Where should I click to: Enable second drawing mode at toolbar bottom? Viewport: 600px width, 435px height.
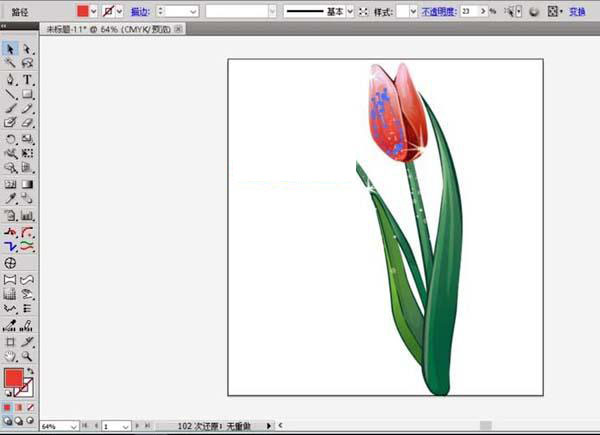(x=19, y=421)
